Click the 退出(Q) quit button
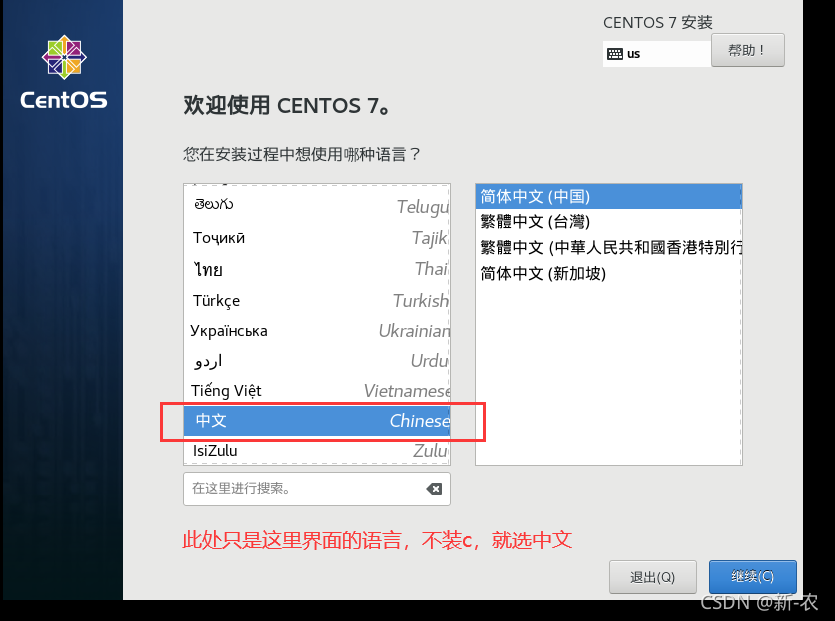Viewport: 835px width, 621px height. (x=652, y=577)
